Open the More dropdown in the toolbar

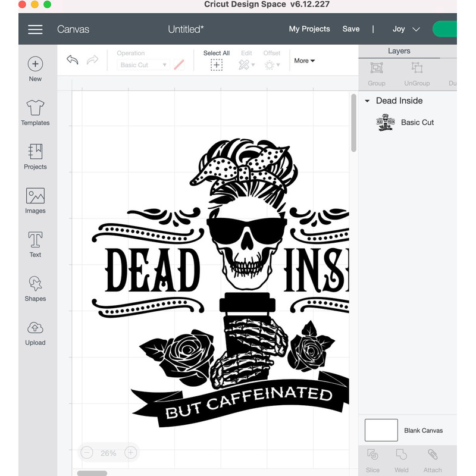click(303, 60)
